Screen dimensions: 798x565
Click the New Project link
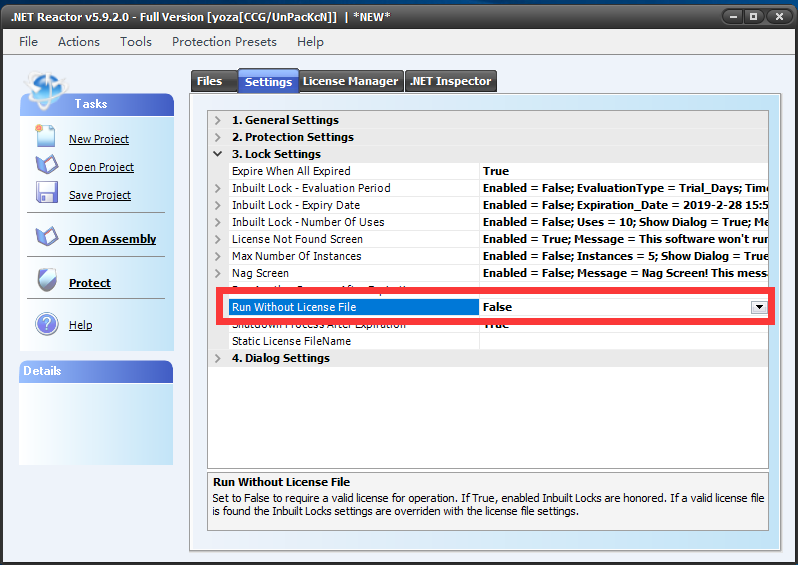99,139
